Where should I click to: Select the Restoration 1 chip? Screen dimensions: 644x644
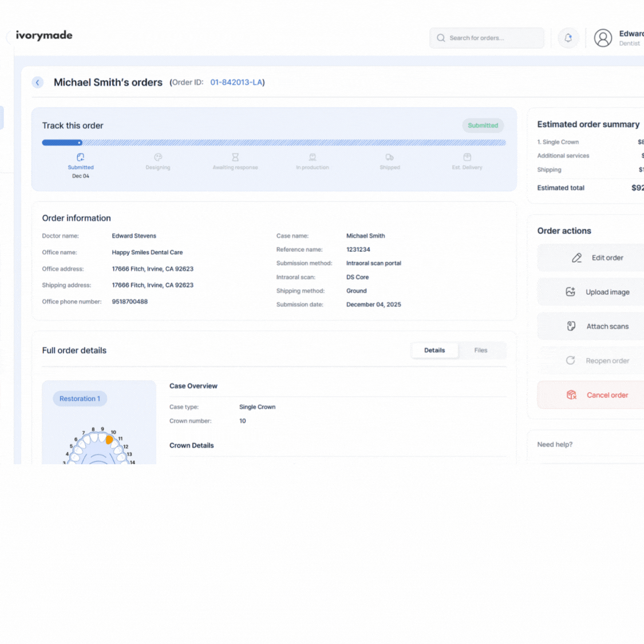[x=80, y=398]
